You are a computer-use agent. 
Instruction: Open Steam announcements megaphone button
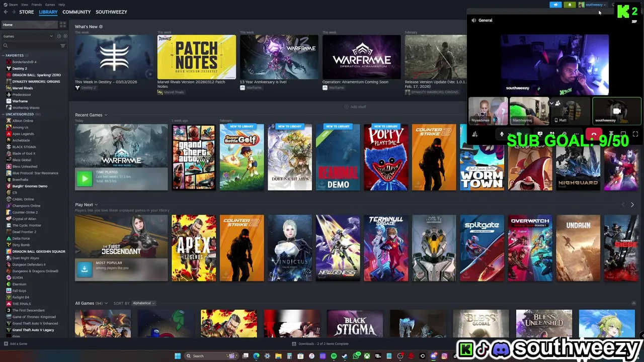coord(555,5)
